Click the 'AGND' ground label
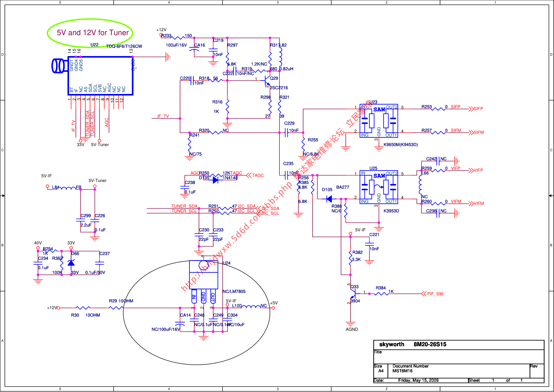Image resolution: width=554 pixels, height=392 pixels. click(352, 329)
